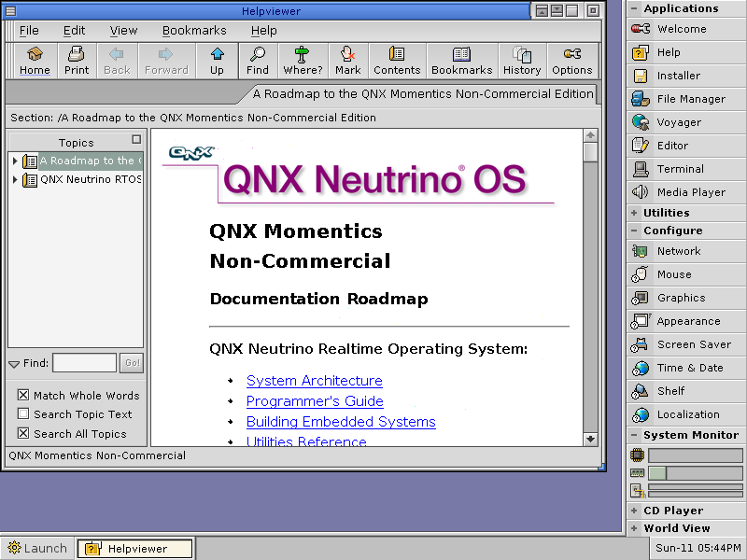
Task: Follow the System Architecture link
Action: point(314,381)
